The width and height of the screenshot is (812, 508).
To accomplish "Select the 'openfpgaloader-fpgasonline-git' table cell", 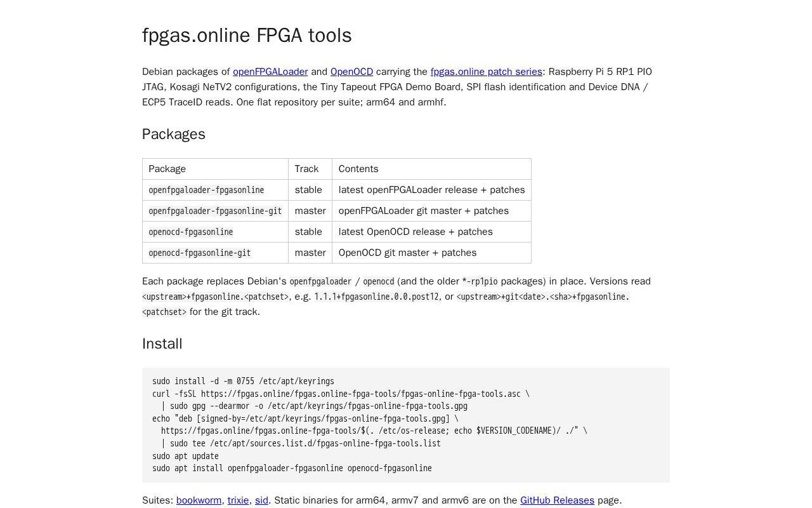I will (x=216, y=211).
